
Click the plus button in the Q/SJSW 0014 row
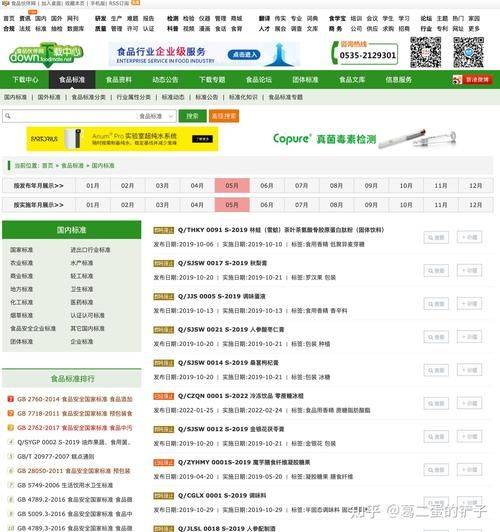coord(469,370)
